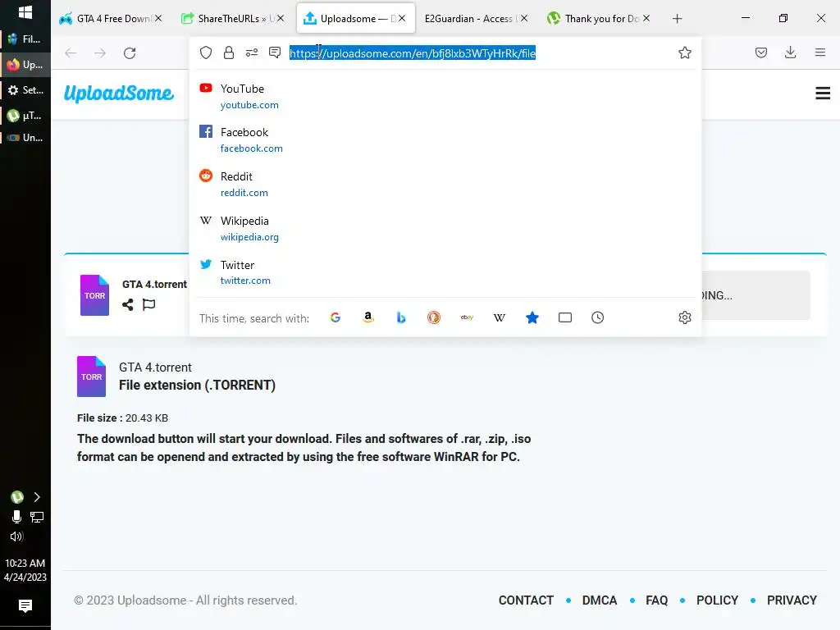Bookmark this page with the star icon
This screenshot has width=840, height=630.
point(685,52)
